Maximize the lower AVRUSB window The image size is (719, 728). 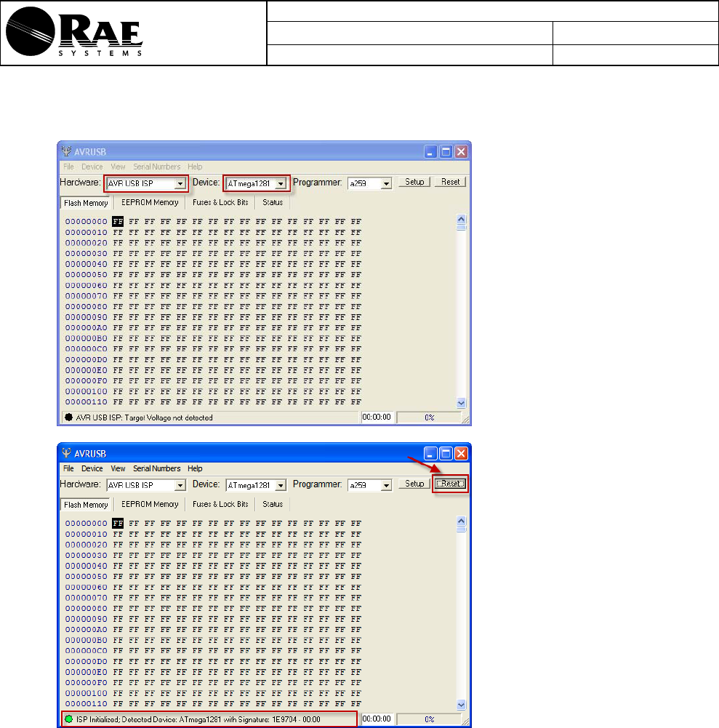pyautogui.click(x=446, y=454)
